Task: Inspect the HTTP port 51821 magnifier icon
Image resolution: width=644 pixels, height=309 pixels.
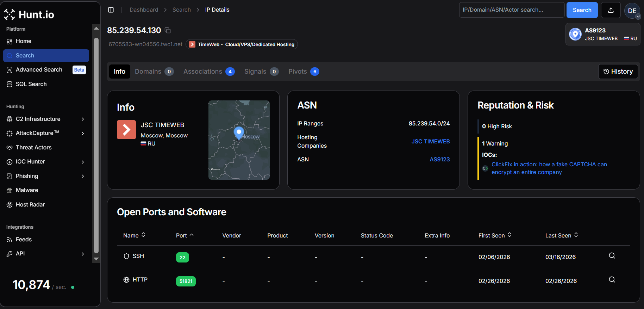Action: pyautogui.click(x=612, y=280)
